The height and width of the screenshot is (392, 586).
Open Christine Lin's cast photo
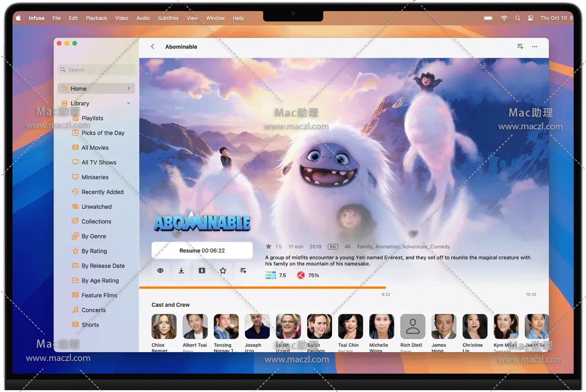point(475,326)
